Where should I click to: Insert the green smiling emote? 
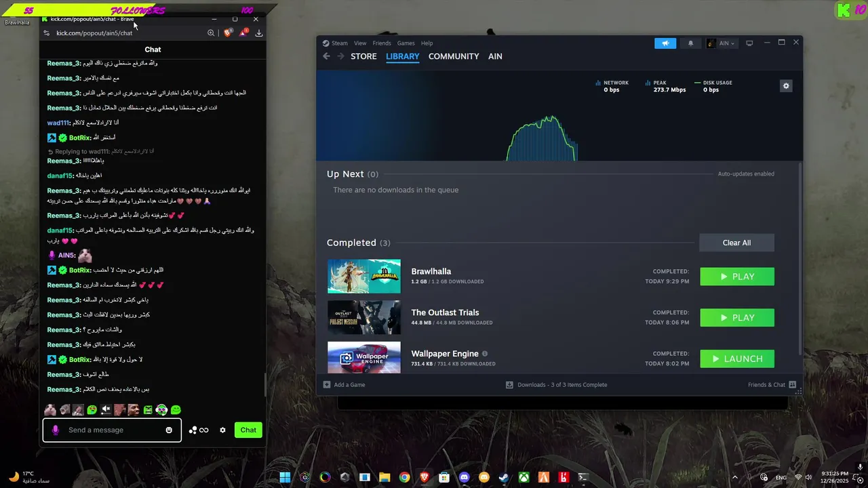pos(176,409)
